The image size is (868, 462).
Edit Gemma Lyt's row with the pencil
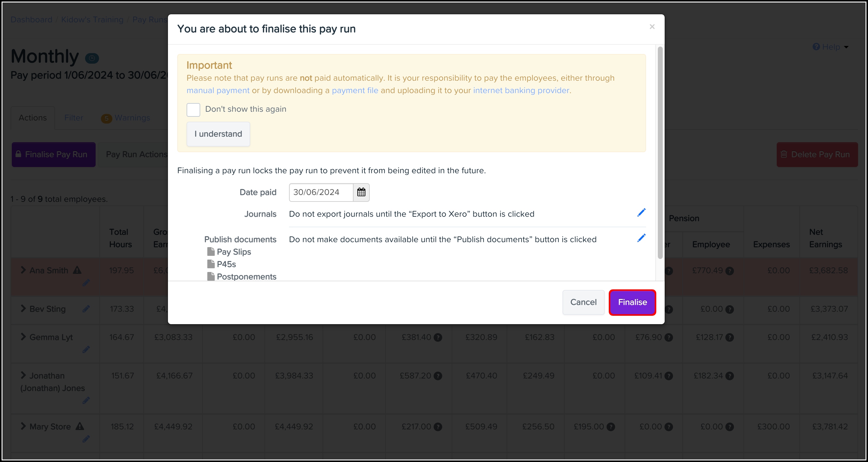(x=86, y=350)
